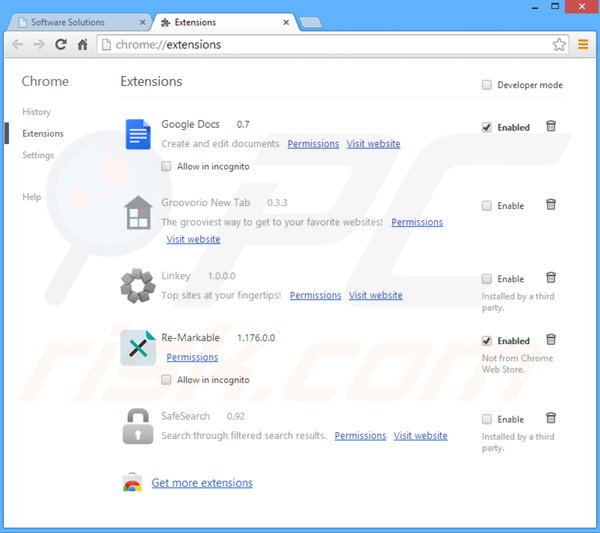Click the Groovorio New Tab house icon
600x533 pixels.
pyautogui.click(x=138, y=212)
